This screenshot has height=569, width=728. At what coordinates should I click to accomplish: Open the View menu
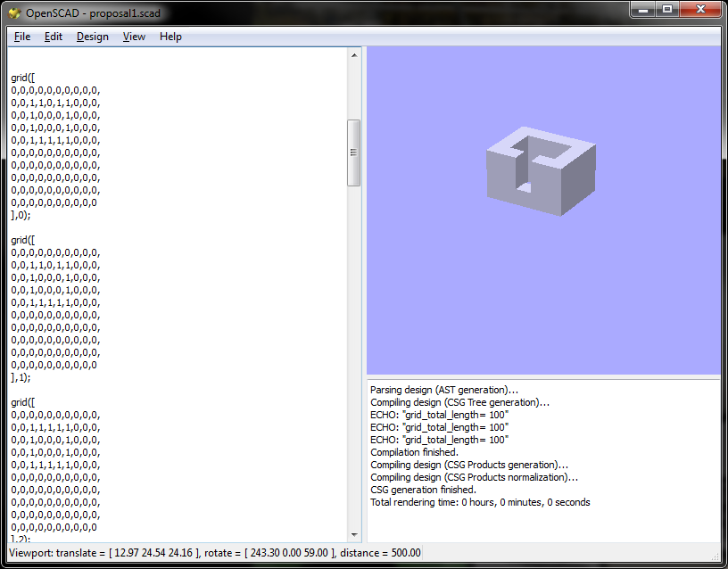(134, 37)
